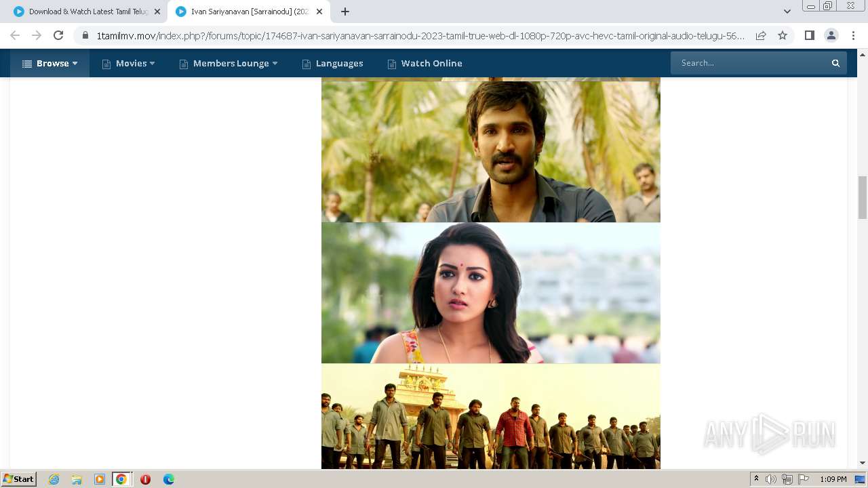This screenshot has height=488, width=868.
Task: Launch Internet Explorer from taskbar
Action: [54, 479]
